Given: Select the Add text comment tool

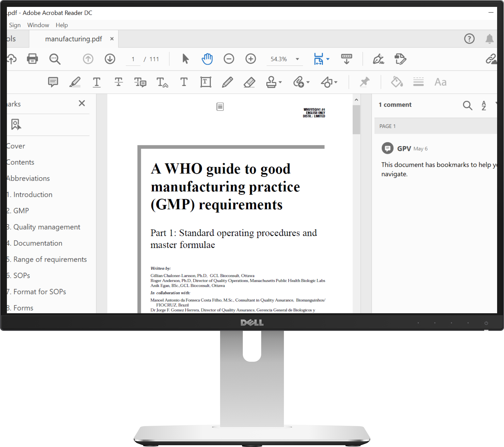Looking at the screenshot, I should (184, 82).
